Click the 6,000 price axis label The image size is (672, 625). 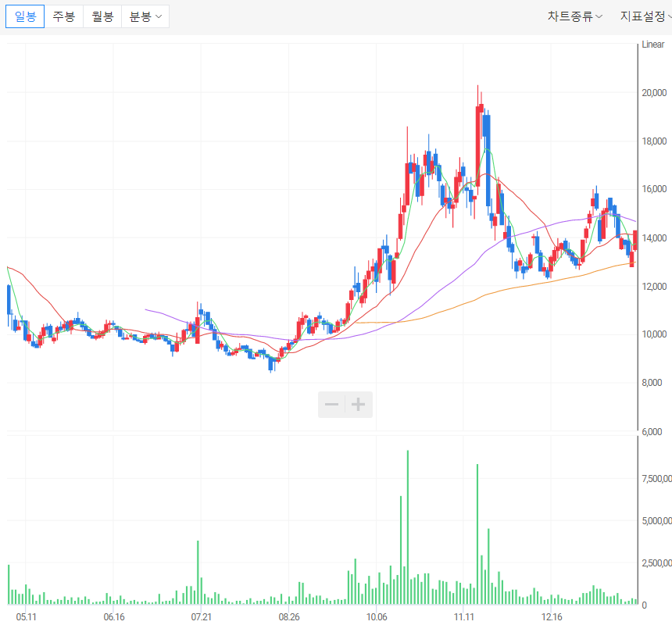coord(652,432)
